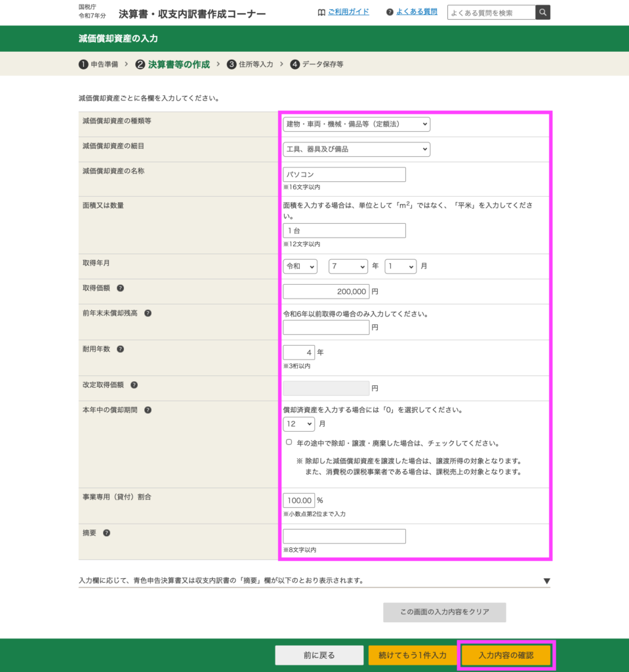Click the ご利用ガイド book icon

tap(321, 12)
